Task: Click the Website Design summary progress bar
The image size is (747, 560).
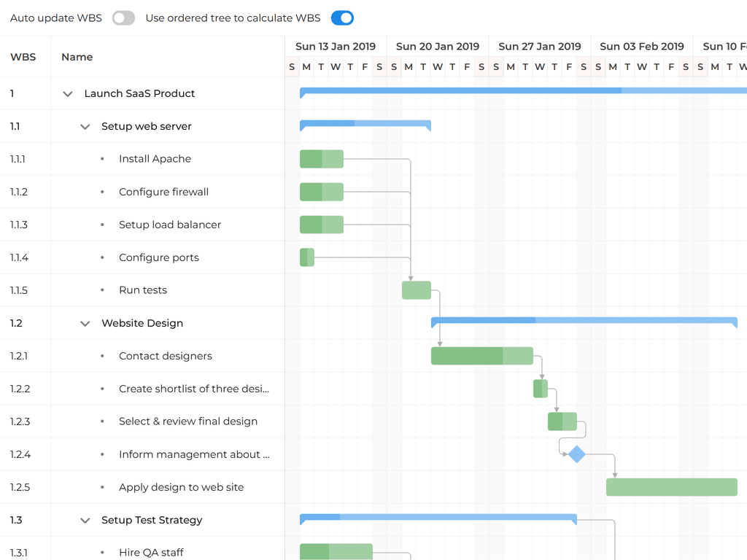Action: point(584,321)
